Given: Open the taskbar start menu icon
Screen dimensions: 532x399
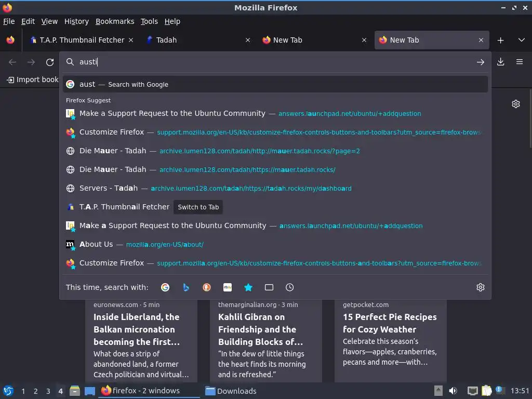Looking at the screenshot, I should click(x=8, y=391).
